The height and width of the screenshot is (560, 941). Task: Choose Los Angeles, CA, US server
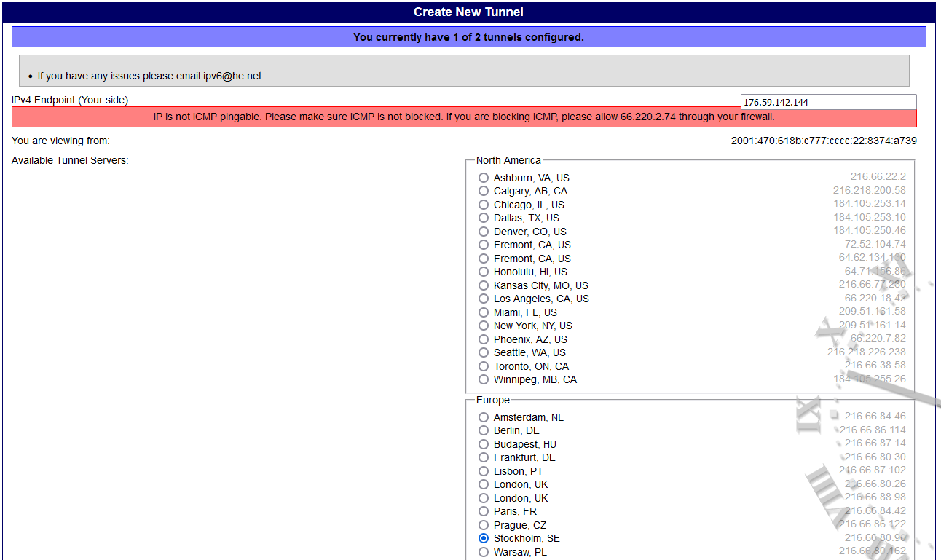click(x=484, y=299)
